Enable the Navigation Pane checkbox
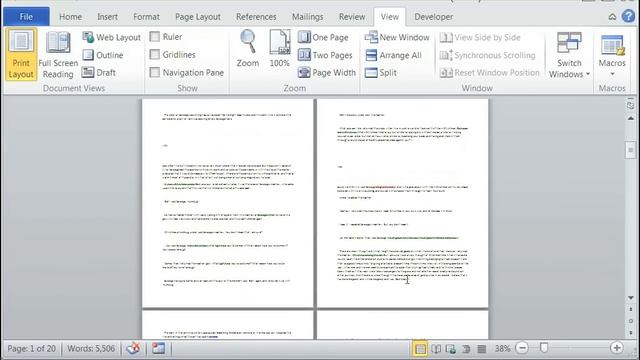640x360 pixels. tap(155, 72)
